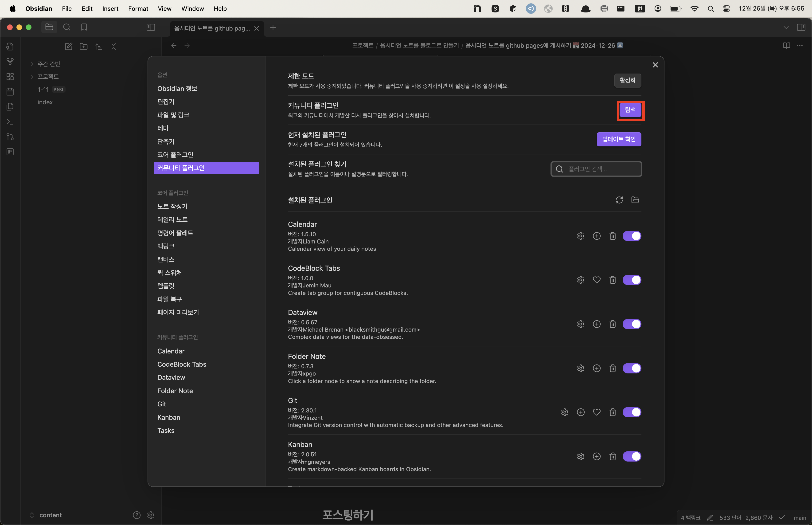The image size is (812, 525).
Task: Disable the CodeBlock Tabs toggle
Action: [632, 280]
